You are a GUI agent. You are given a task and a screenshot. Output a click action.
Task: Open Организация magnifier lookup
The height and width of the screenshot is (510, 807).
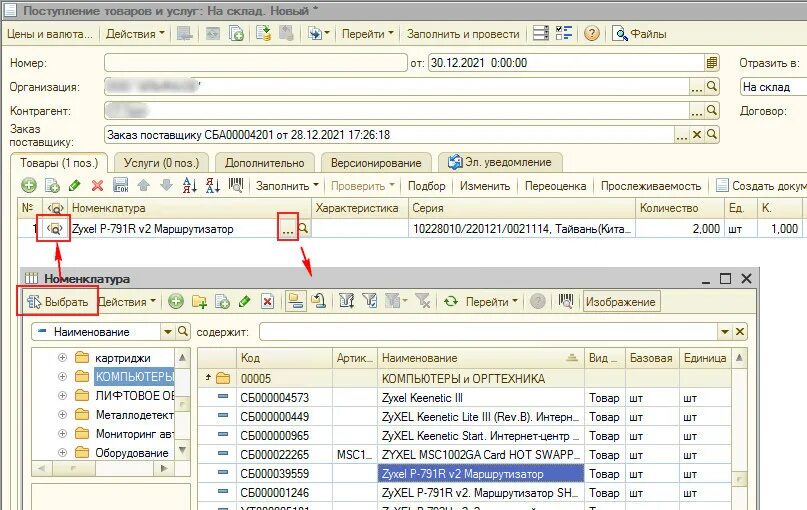(x=712, y=86)
